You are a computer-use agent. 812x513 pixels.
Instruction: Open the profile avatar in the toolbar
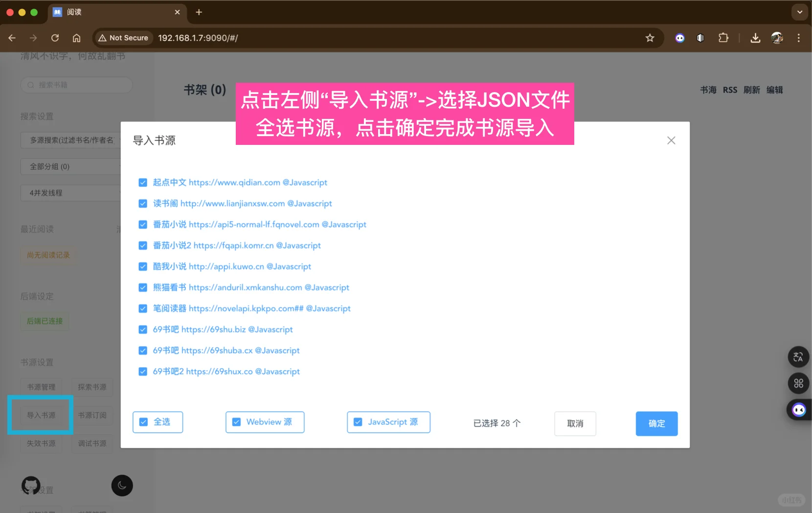point(777,38)
